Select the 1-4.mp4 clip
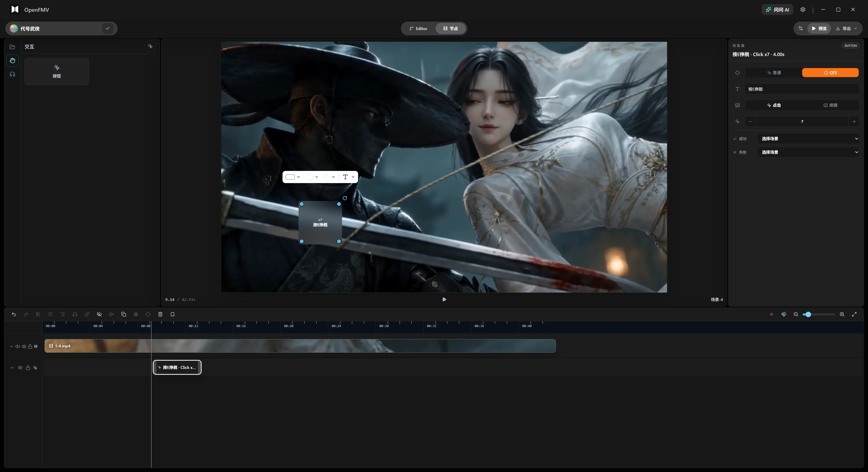868x472 pixels. 300,346
